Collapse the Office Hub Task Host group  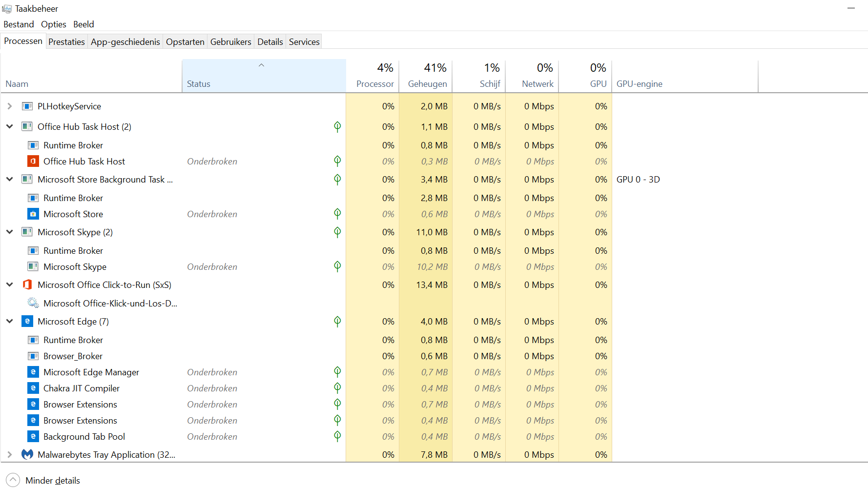[x=10, y=126]
